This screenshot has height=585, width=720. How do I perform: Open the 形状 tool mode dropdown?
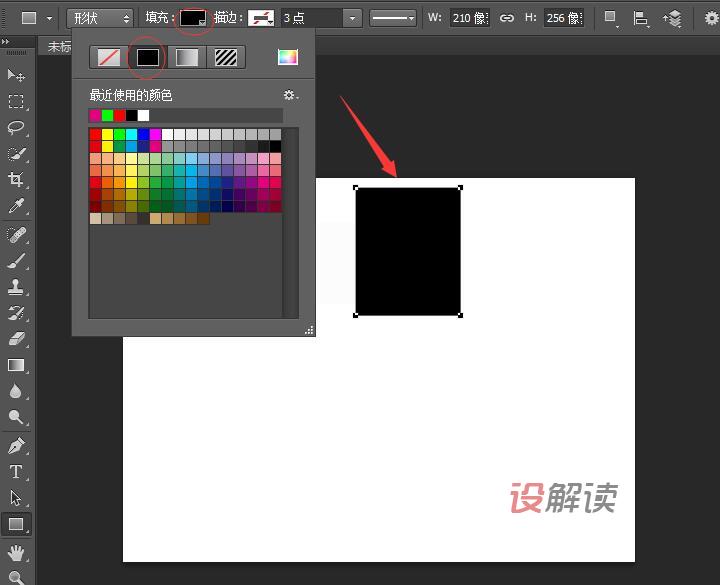pos(100,18)
